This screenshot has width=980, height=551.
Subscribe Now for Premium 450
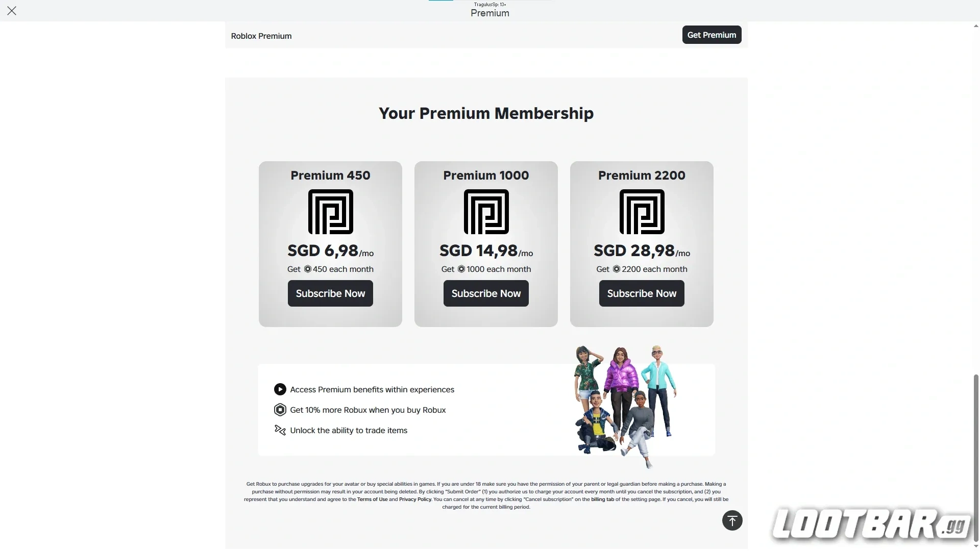click(x=330, y=293)
